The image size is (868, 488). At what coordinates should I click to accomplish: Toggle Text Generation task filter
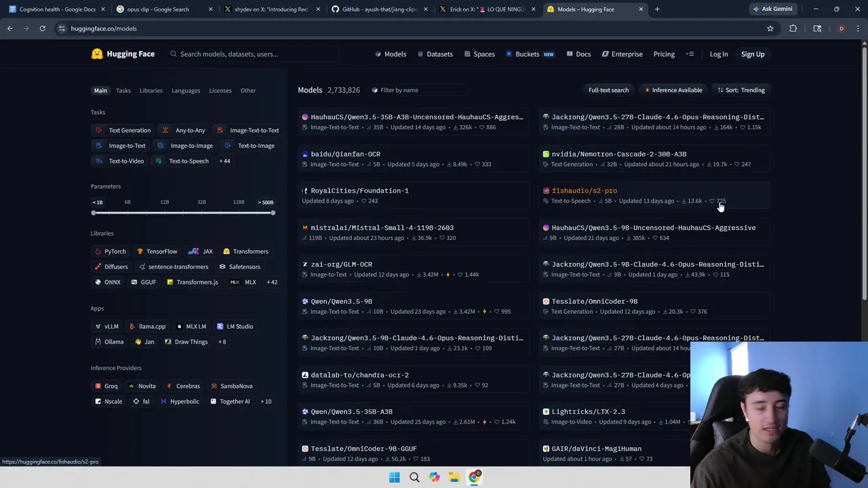(124, 130)
